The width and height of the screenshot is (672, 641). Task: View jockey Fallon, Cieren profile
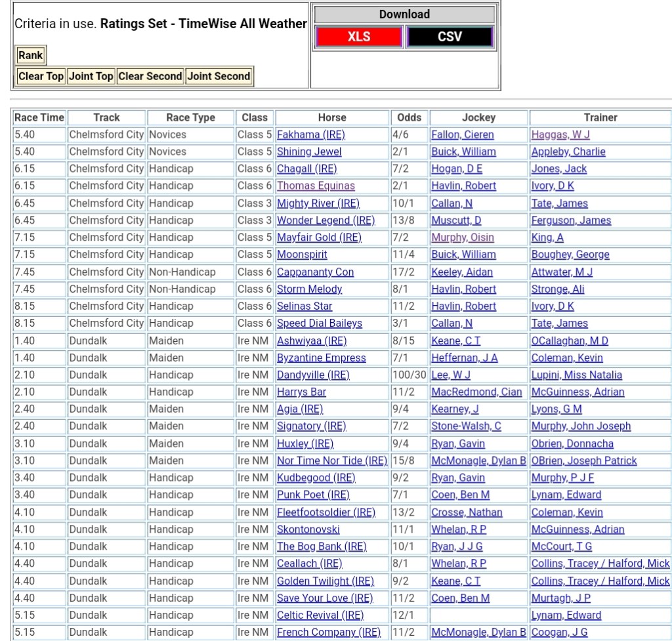pyautogui.click(x=462, y=134)
